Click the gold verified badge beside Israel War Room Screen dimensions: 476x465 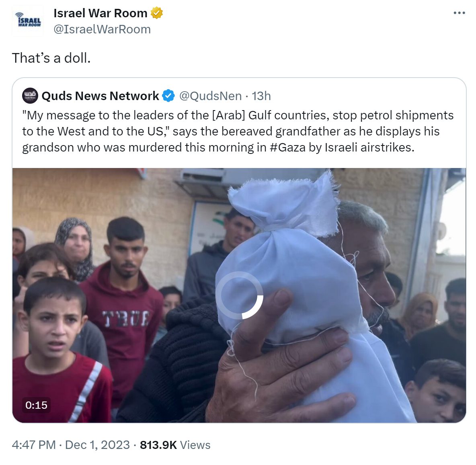157,13
